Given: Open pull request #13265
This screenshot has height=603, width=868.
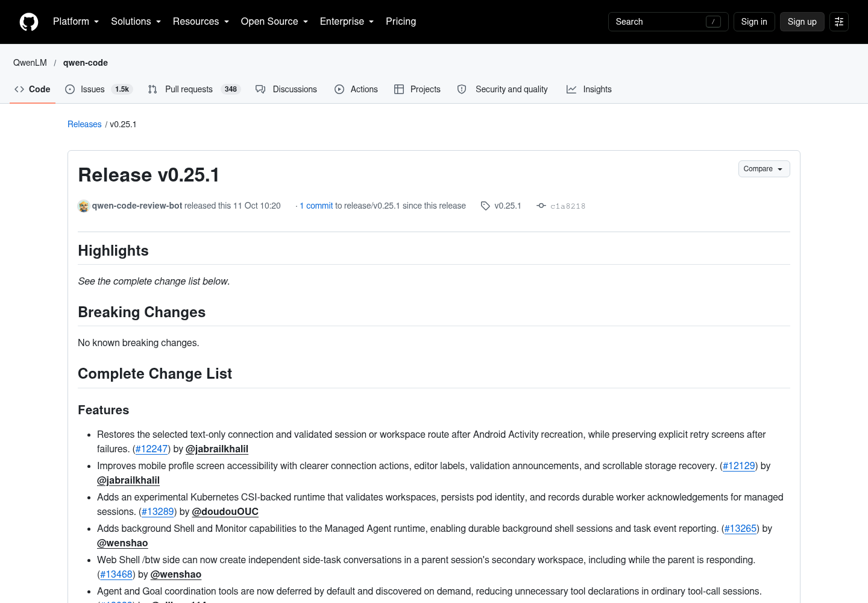Looking at the screenshot, I should pyautogui.click(x=740, y=529).
